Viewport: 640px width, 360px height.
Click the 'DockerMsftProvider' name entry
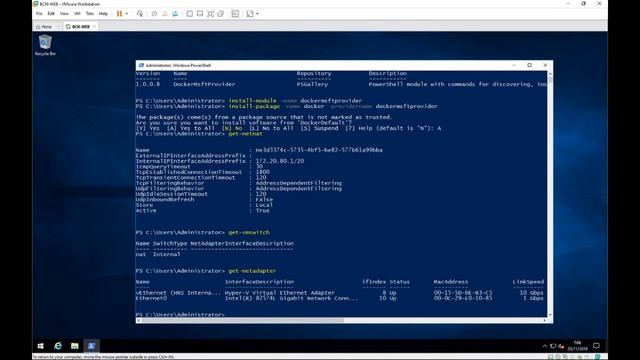204,84
